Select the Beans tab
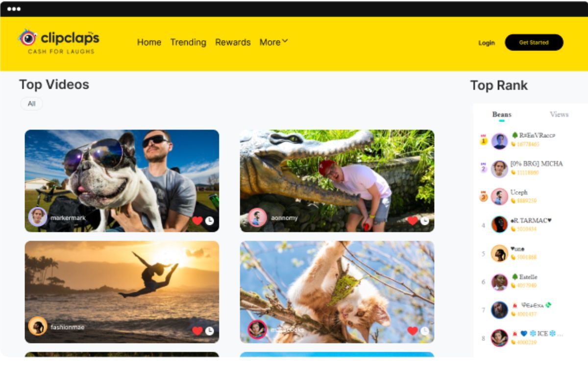 click(x=502, y=115)
